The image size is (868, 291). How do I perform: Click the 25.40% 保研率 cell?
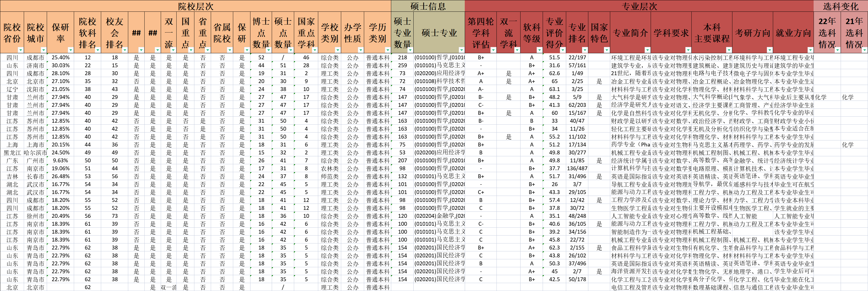click(x=60, y=58)
